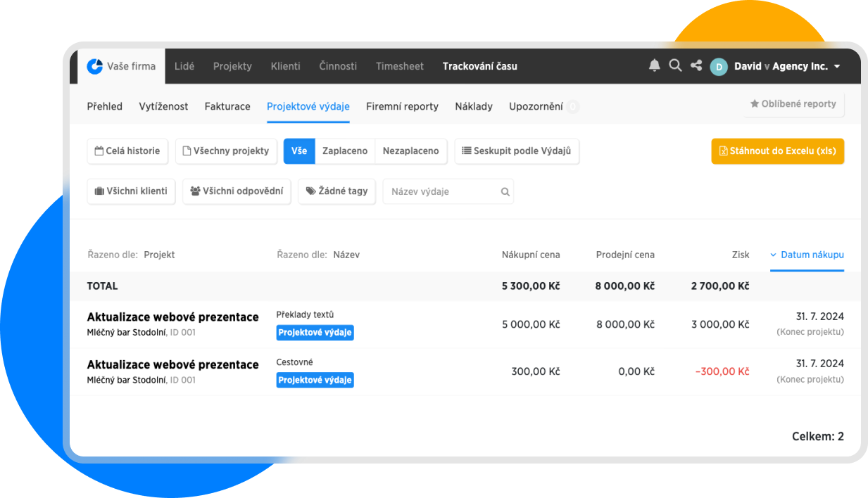Open the Celá historie date range dropdown
Screen dimensions: 868x498
click(127, 151)
